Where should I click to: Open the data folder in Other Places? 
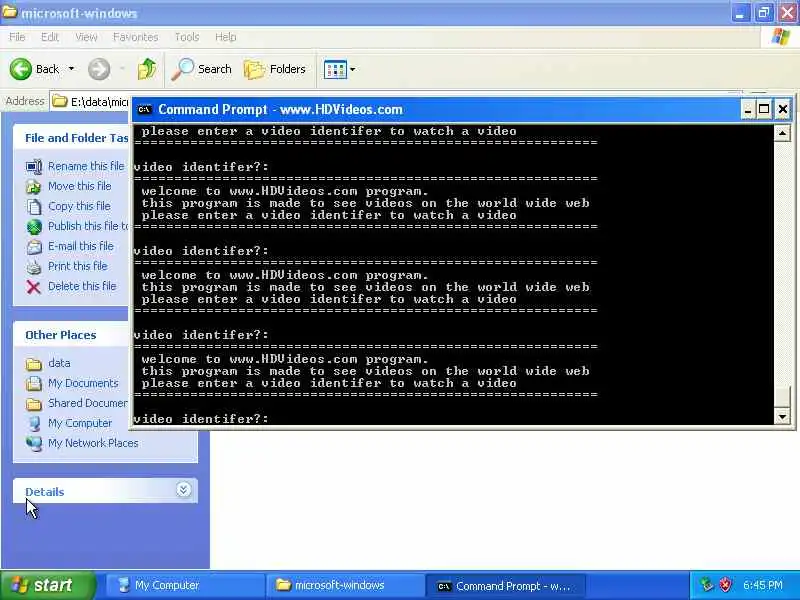tap(59, 363)
